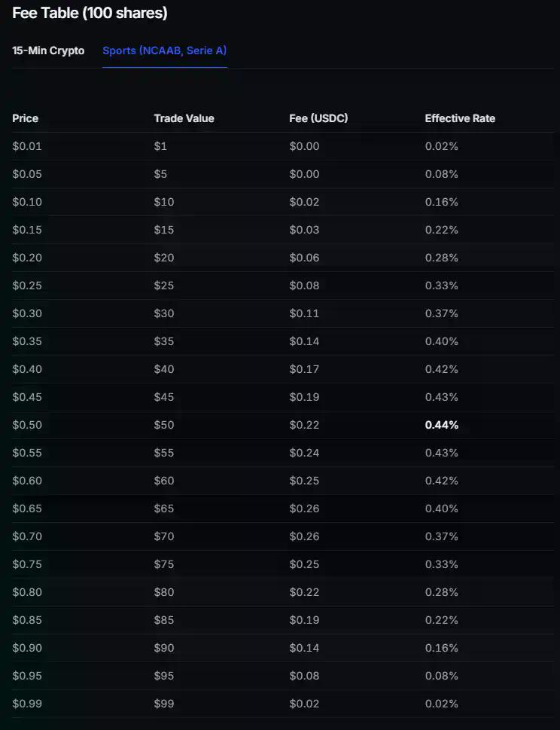Click the Fee (USDC) column header
Screen dimensions: 560x730
point(318,118)
